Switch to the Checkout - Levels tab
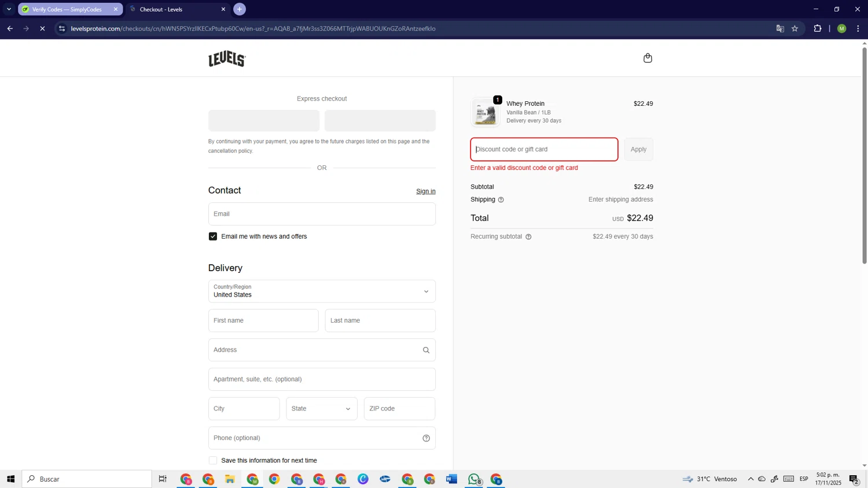Viewport: 868px width, 488px height. [x=177, y=9]
